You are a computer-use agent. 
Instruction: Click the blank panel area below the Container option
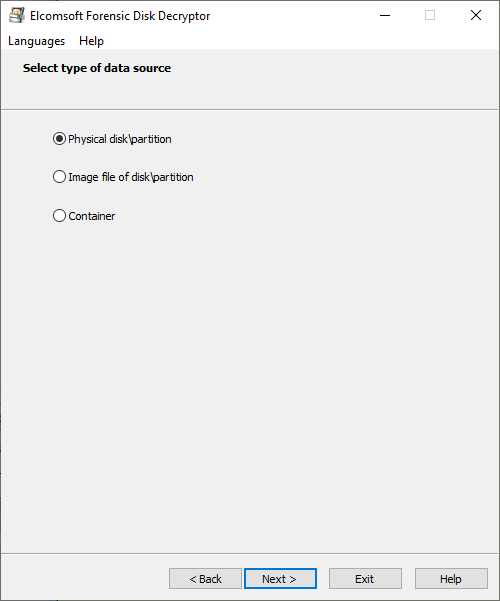point(249,383)
